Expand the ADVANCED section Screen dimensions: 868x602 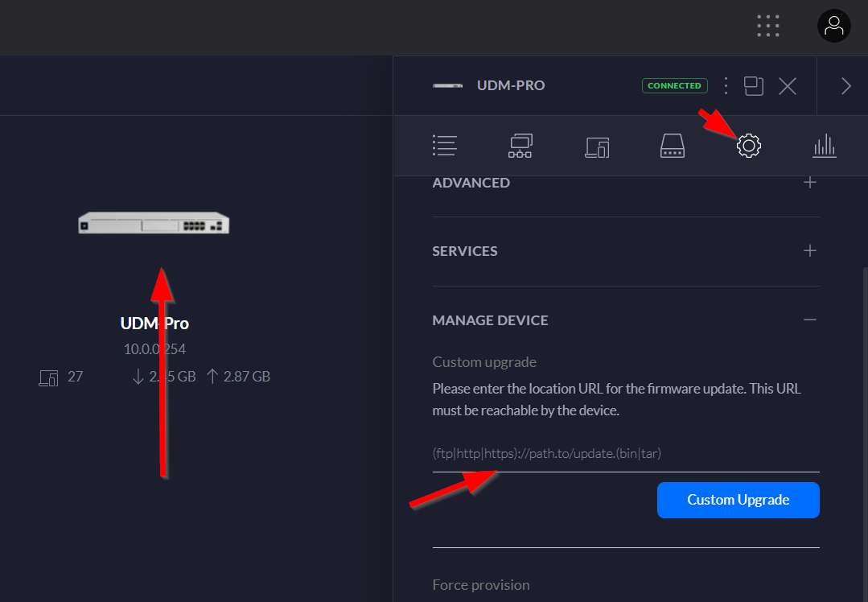(809, 183)
